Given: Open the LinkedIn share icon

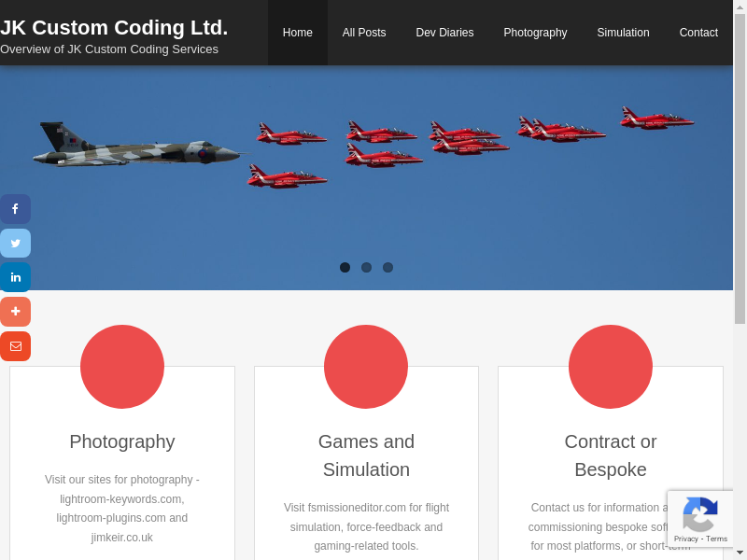Looking at the screenshot, I should (15, 277).
